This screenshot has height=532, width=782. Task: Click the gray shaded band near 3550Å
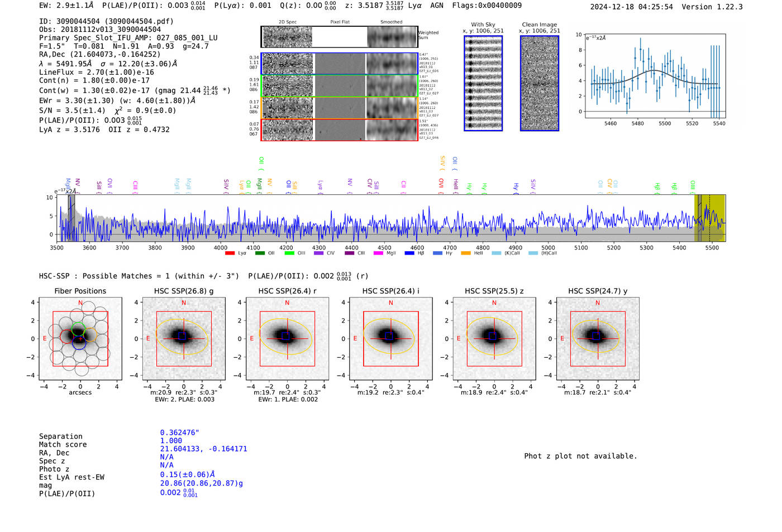click(71, 218)
